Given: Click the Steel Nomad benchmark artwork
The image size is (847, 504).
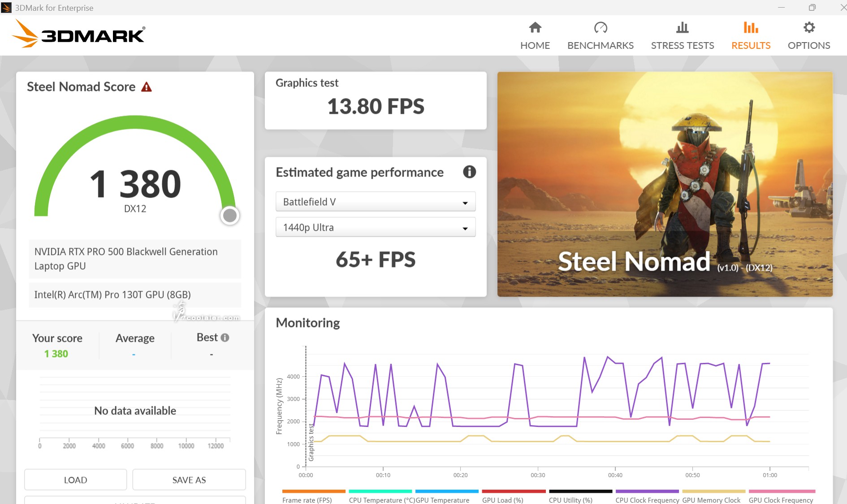Looking at the screenshot, I should (665, 184).
